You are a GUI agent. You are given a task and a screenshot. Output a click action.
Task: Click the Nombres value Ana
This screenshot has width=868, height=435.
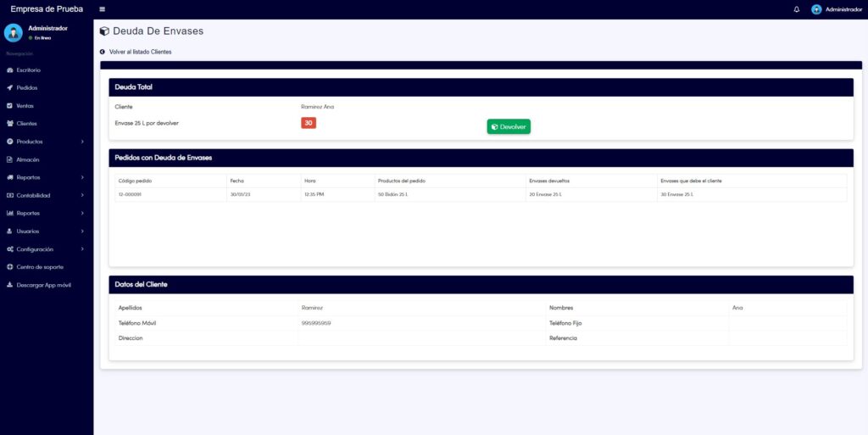coord(737,308)
